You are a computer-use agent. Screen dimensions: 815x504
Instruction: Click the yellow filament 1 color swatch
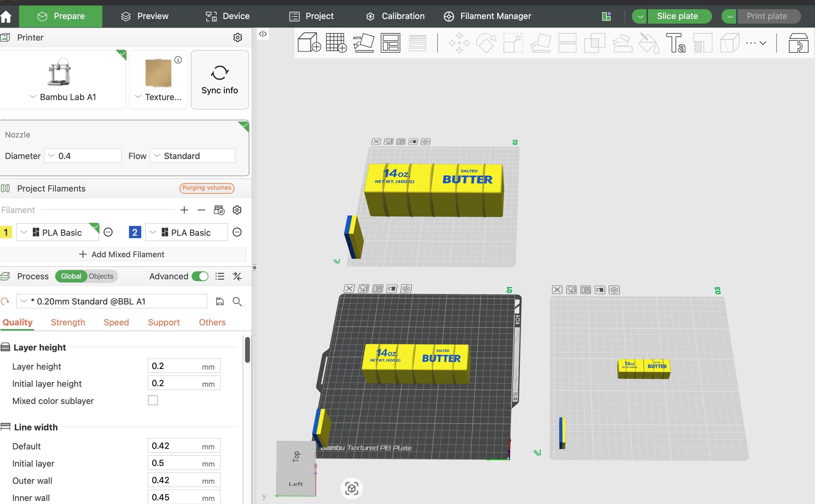pyautogui.click(x=6, y=232)
